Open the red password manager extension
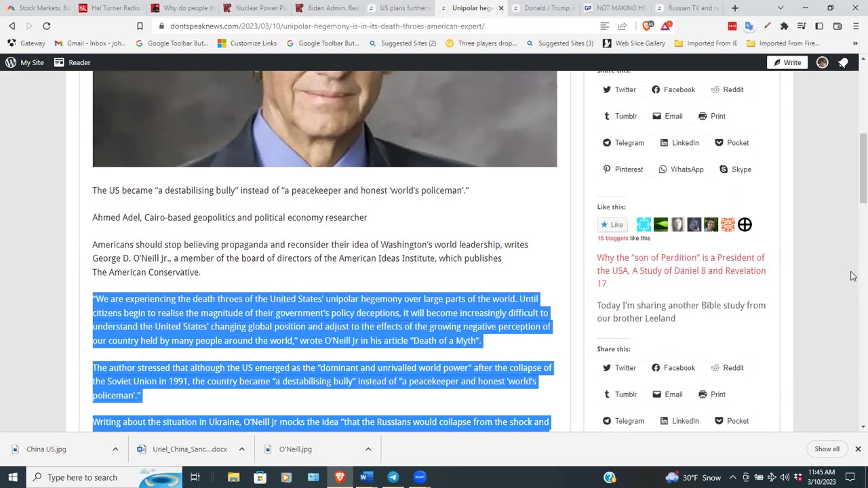 [x=732, y=26]
